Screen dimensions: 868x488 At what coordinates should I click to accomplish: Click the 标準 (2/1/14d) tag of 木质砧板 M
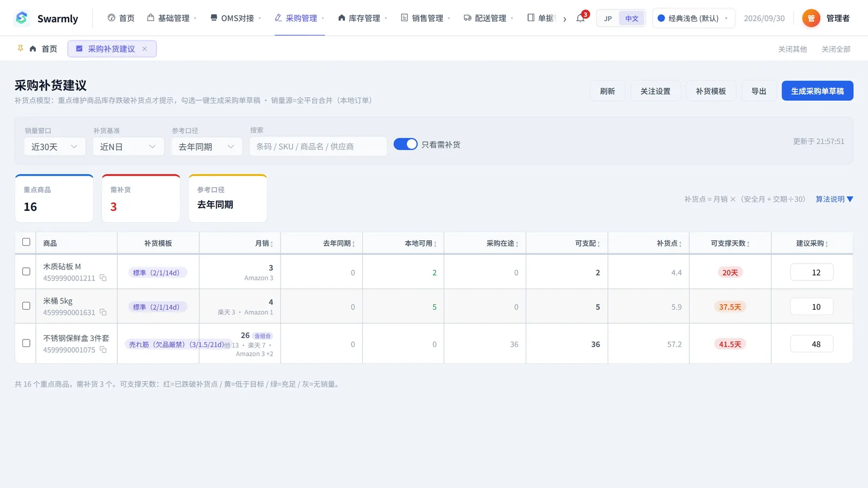tap(157, 273)
